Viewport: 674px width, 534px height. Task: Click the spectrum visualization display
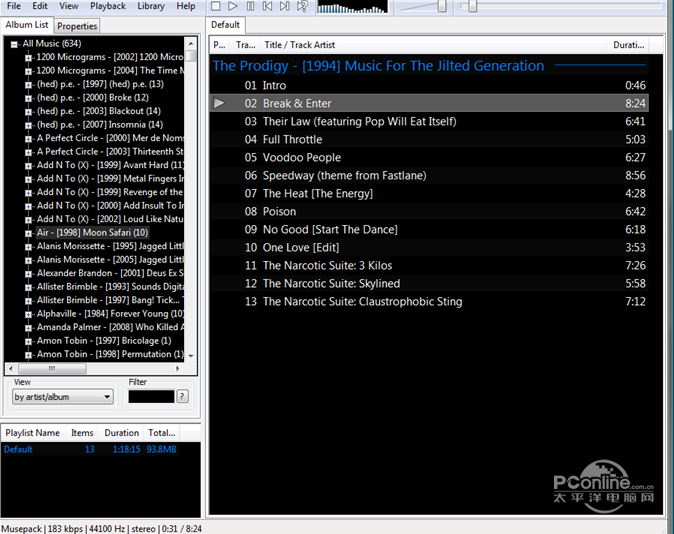352,7
